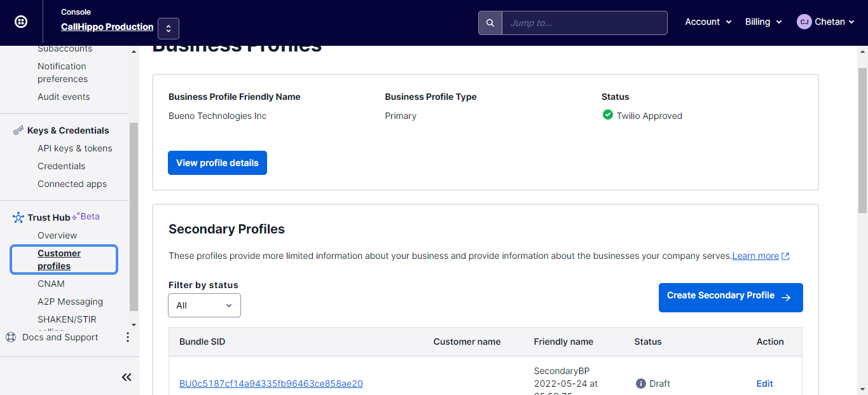Click the Action column header

770,342
